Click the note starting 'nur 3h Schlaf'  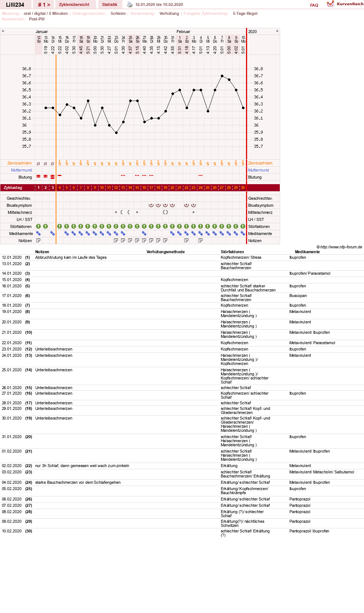click(x=82, y=466)
